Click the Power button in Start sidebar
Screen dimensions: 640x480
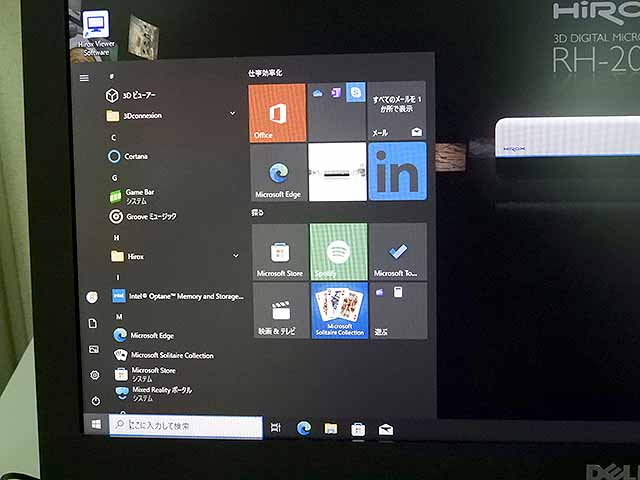[96, 401]
